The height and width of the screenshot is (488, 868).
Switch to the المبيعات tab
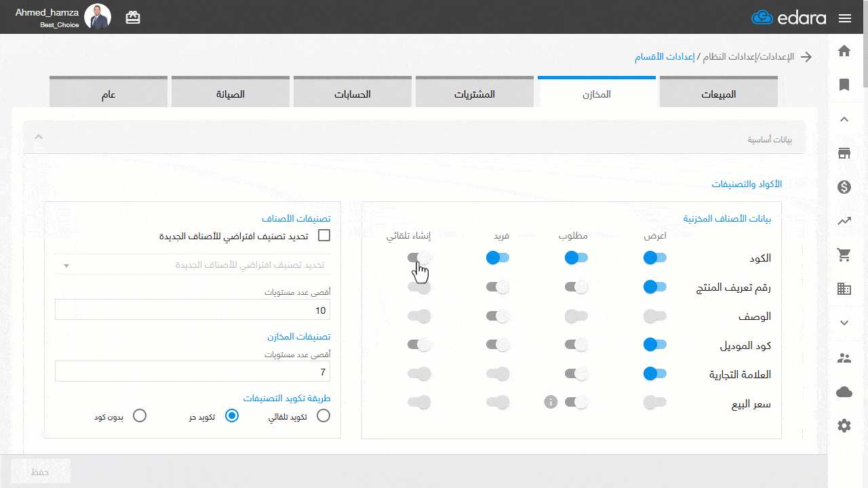[718, 94]
